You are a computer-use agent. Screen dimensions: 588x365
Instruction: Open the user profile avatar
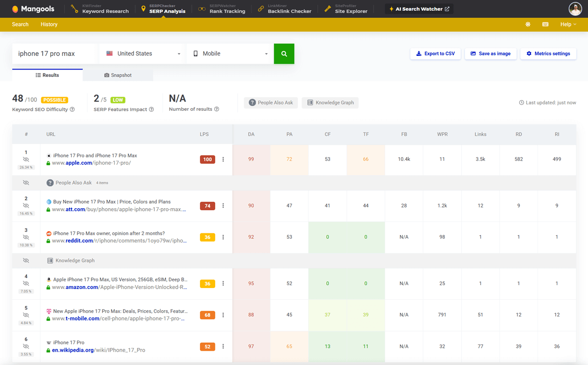coord(575,9)
